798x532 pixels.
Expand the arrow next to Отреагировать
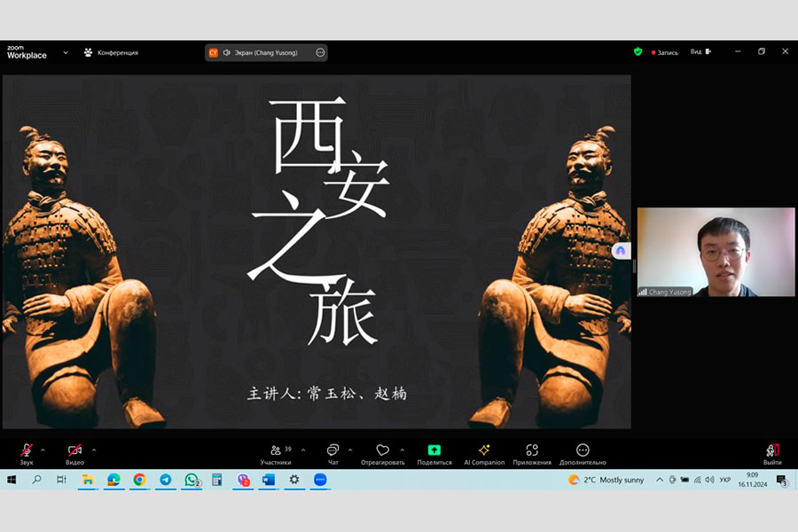coord(403,450)
